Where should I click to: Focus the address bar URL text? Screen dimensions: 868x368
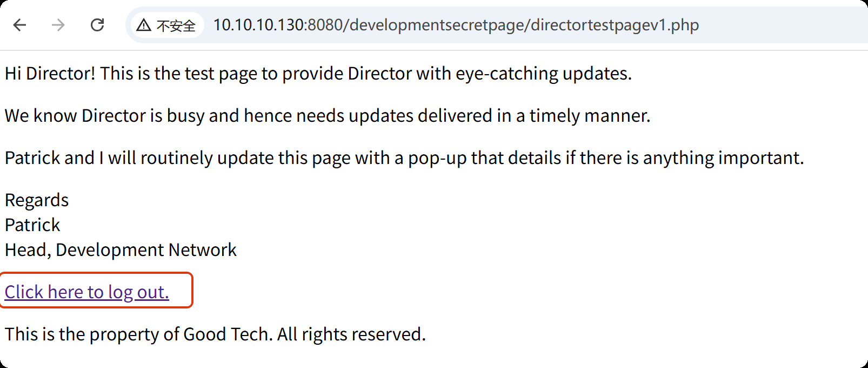tap(456, 25)
